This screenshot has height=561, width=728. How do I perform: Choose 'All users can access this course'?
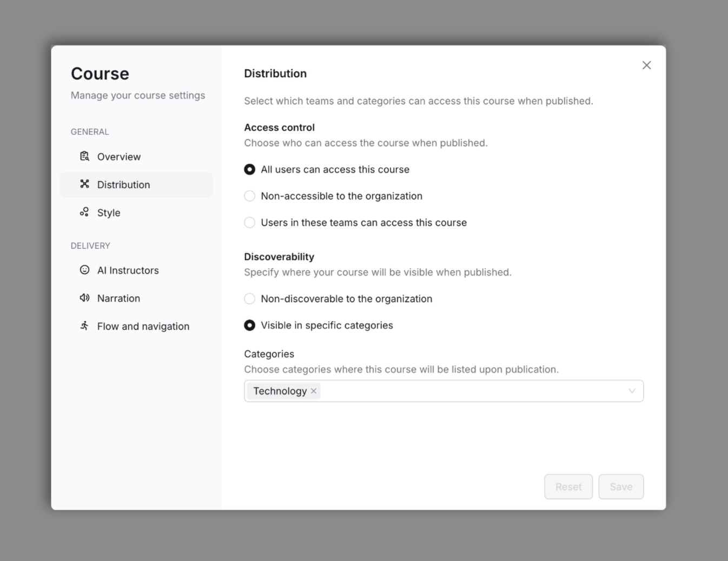click(249, 169)
